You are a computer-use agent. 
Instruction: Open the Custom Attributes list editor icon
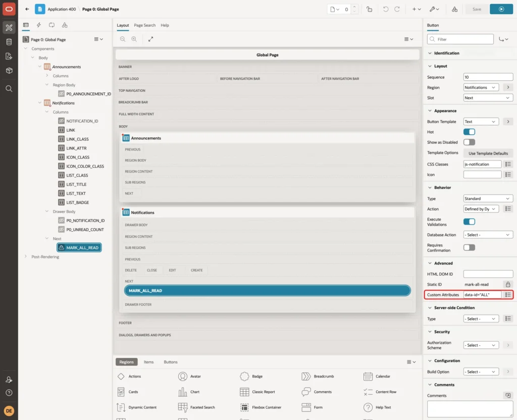508,295
